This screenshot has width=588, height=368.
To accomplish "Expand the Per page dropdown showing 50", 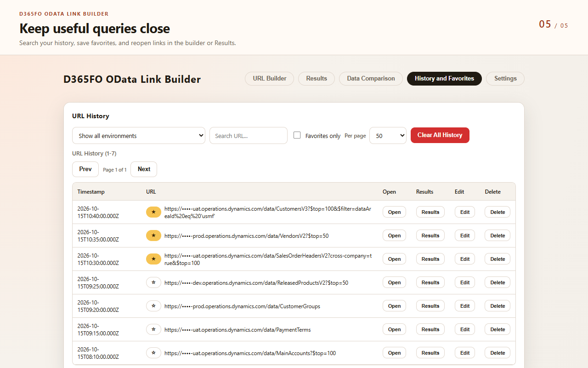I will coord(388,136).
